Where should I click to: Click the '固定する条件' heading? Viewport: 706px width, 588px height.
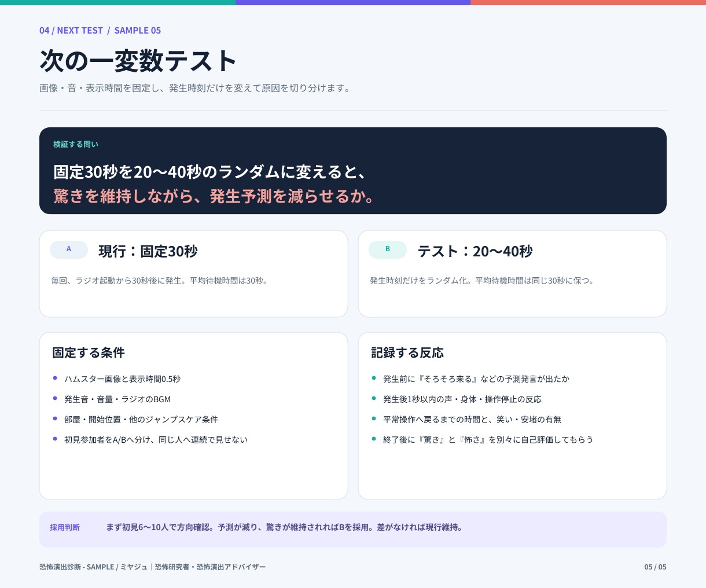tap(89, 353)
